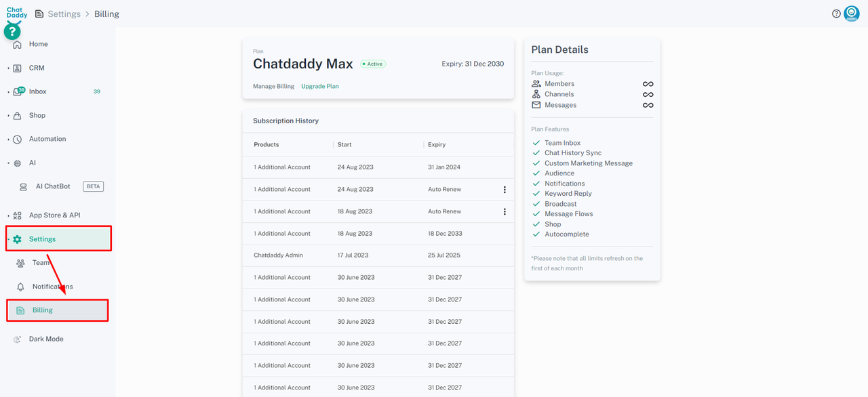Image resolution: width=868 pixels, height=397 pixels.
Task: Select AI ChatBot beta menu item
Action: (53, 186)
